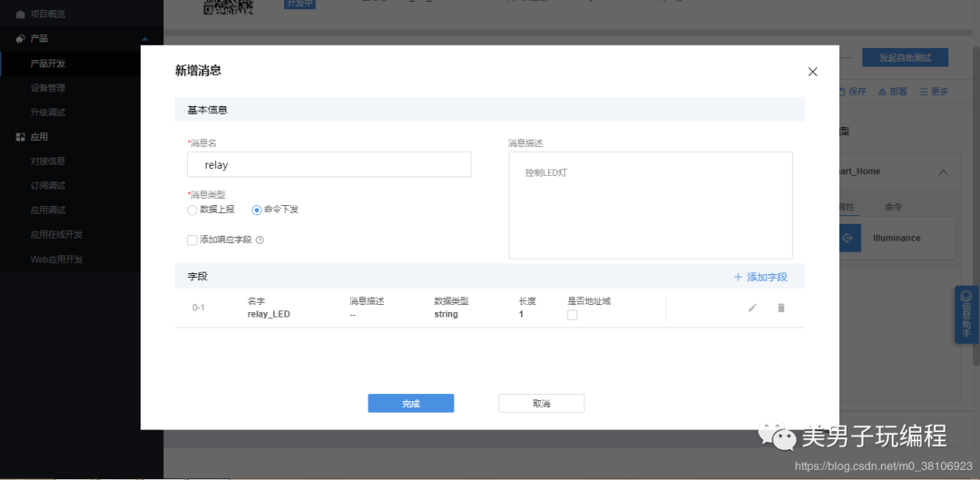
Task: Switch to the 命令 tab in the background
Action: 894,207
